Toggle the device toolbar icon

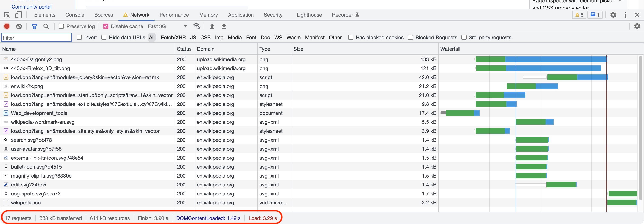point(18,15)
